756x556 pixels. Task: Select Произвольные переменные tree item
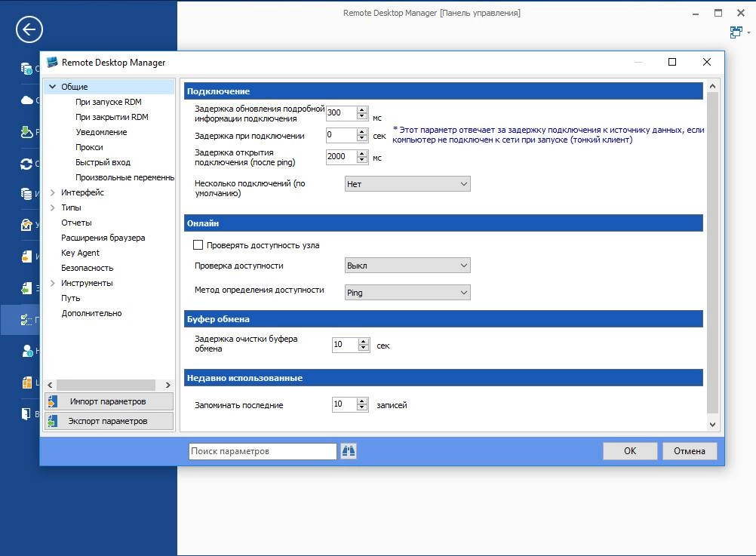125,177
